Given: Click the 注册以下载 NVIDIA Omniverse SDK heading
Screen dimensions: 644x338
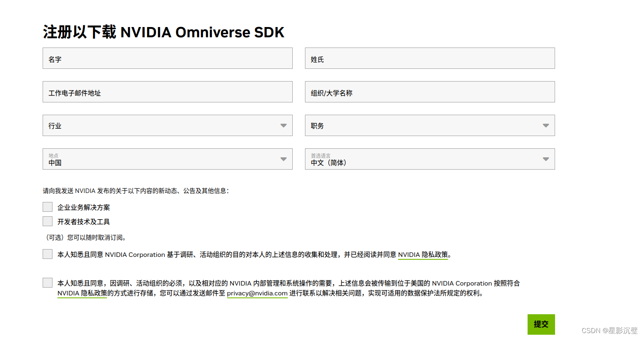Looking at the screenshot, I should [164, 32].
